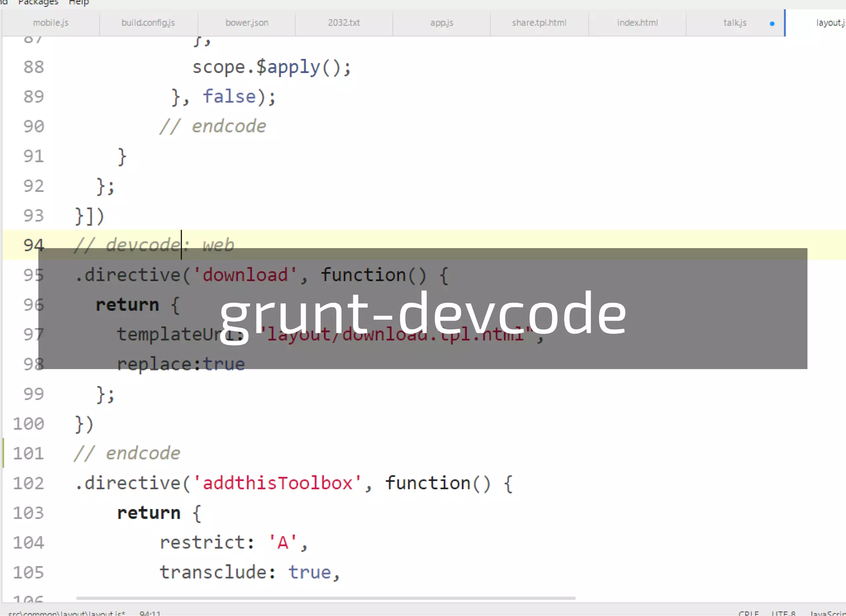Screen dimensions: 846x616
Task: Click the modified dot on talk.js tab
Action: (x=772, y=24)
